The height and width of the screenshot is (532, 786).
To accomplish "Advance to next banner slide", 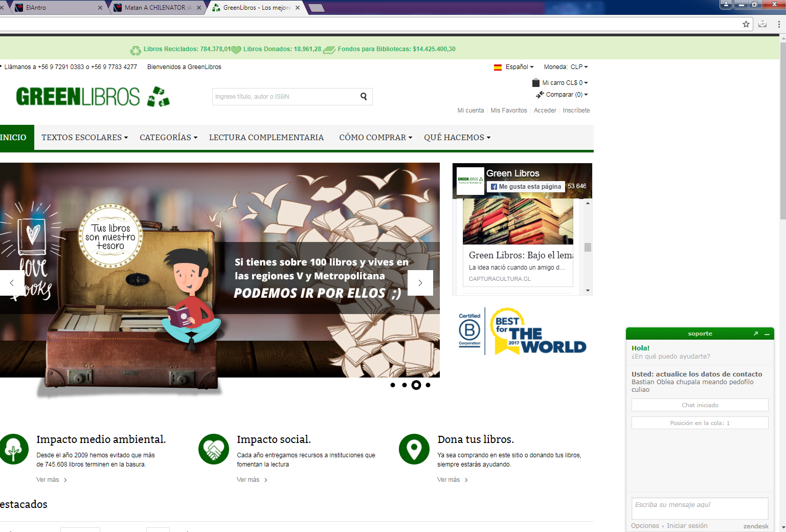I will 420,283.
